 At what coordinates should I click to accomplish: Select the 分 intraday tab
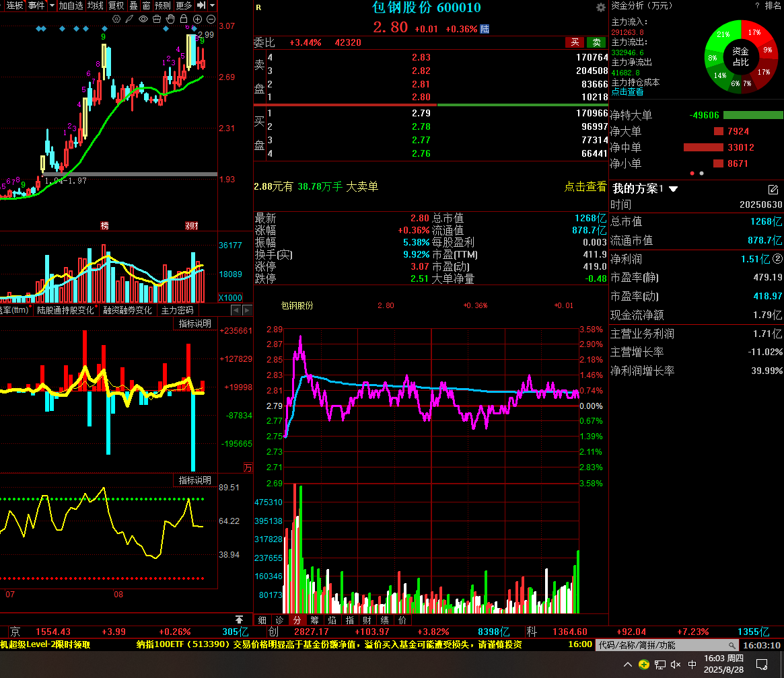click(297, 620)
